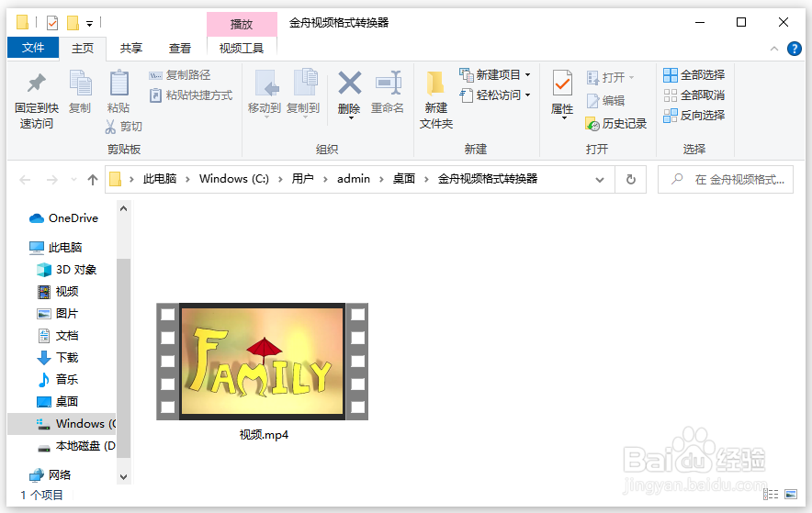Screen dimensions: 812x513
Task: Open the Video Tools (视频工具) tab
Action: click(x=242, y=48)
